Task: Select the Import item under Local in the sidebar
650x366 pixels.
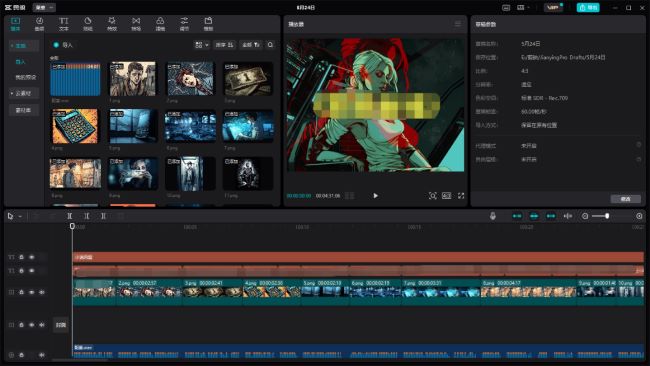Action: click(20, 62)
